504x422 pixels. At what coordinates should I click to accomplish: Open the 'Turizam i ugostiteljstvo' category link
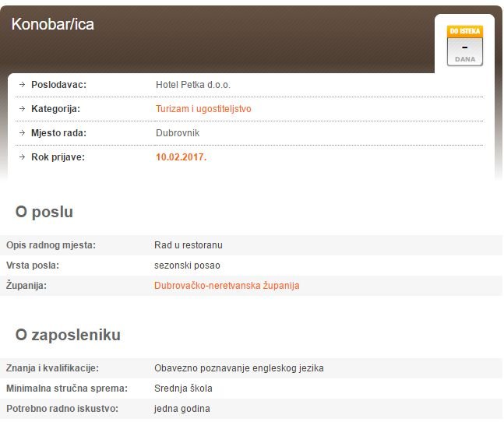[203, 109]
